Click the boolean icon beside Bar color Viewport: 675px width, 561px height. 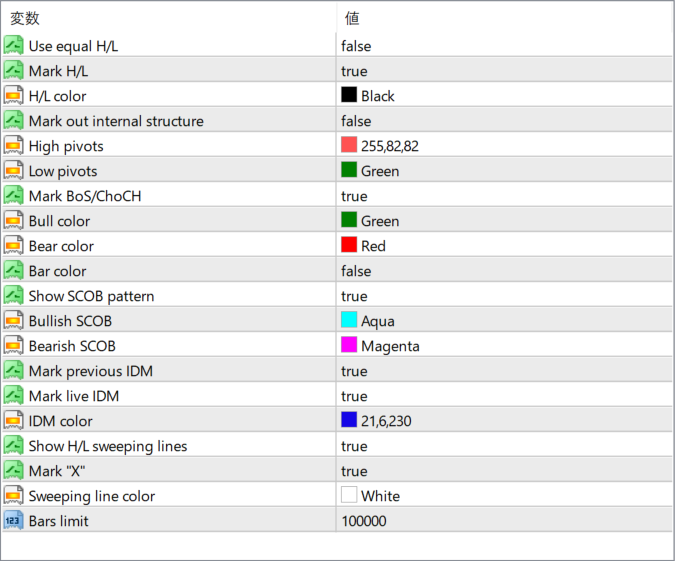pos(13,270)
